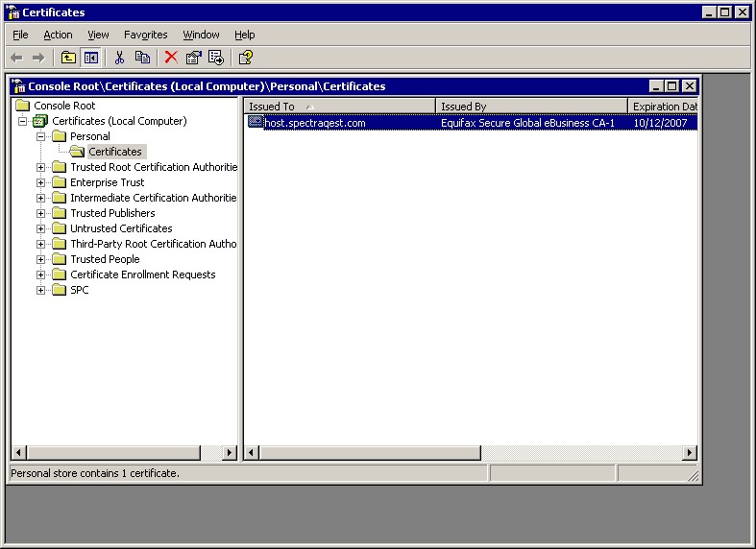Expand the SPC folder node
This screenshot has height=549, width=756.
click(41, 290)
